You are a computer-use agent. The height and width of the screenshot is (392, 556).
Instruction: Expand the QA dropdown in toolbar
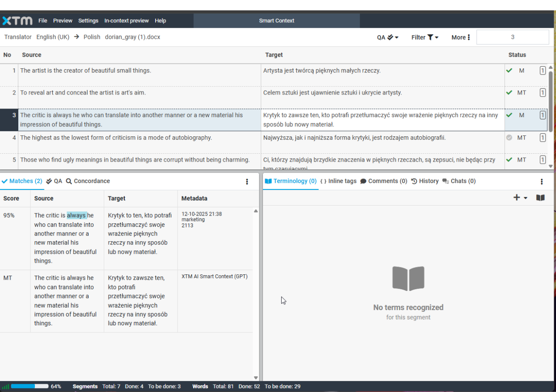(x=388, y=37)
